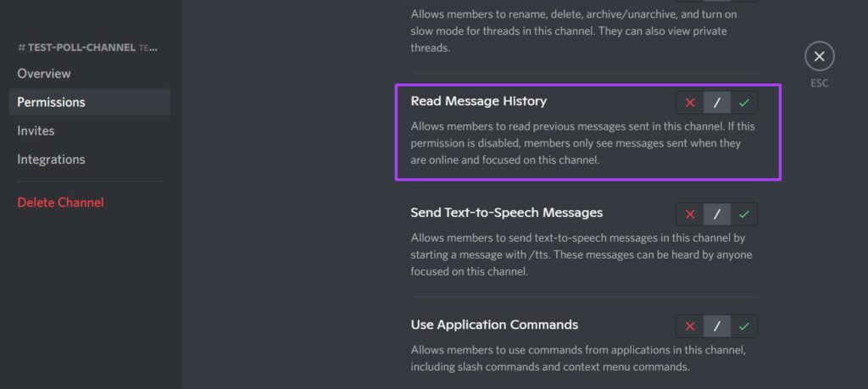Allow Use Application Commands with green check
The height and width of the screenshot is (389, 868).
[x=744, y=326]
